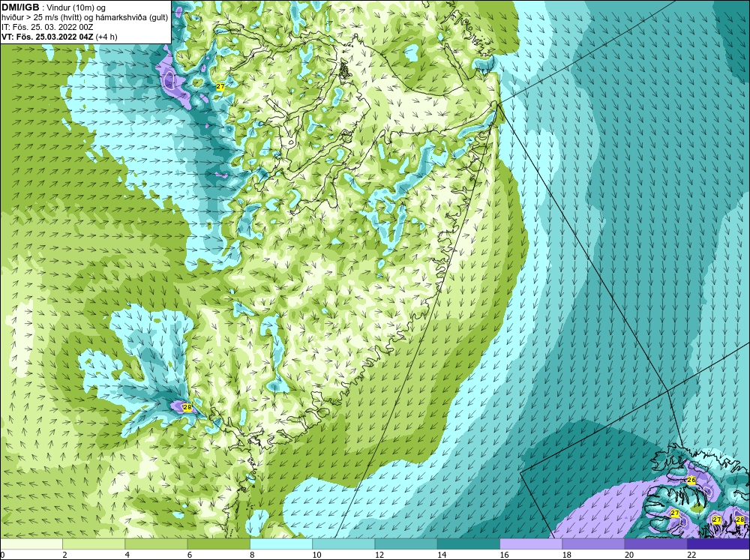Click legend scale number '12'

(379, 555)
